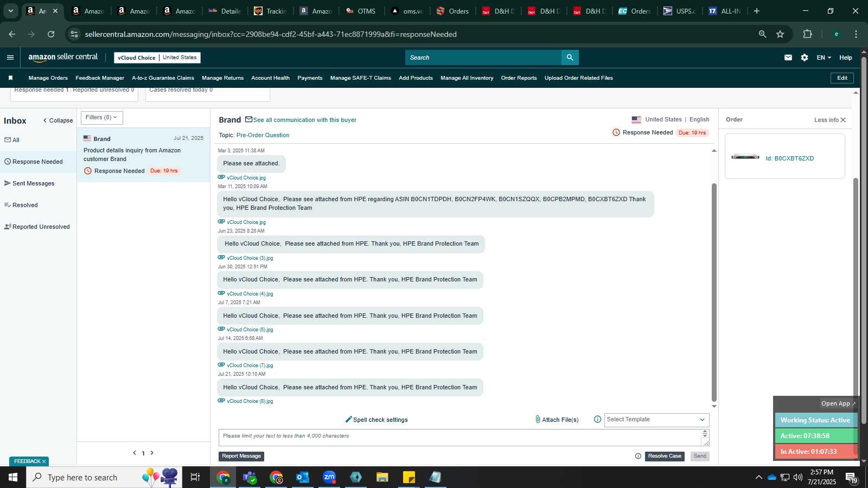Click the info icon beside Resolve Case
868x488 pixels.
pyautogui.click(x=638, y=456)
